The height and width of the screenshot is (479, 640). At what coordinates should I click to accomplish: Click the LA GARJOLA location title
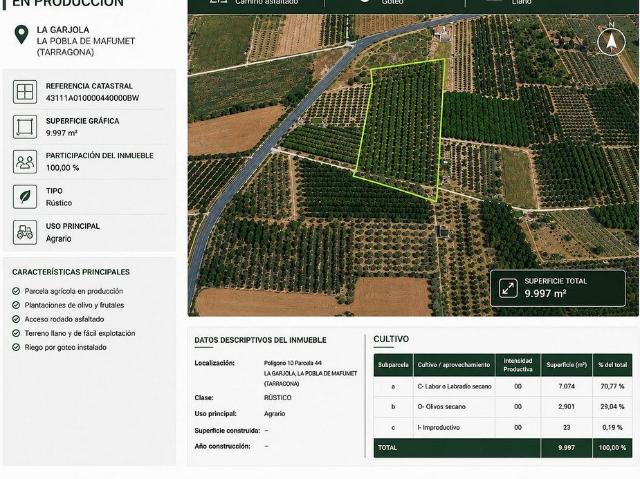click(63, 30)
